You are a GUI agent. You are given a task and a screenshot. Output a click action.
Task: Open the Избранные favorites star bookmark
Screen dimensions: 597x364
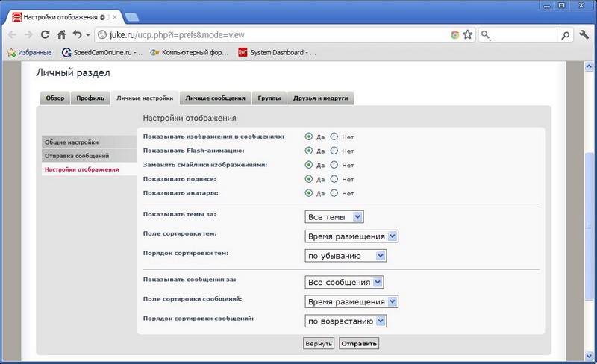click(29, 52)
